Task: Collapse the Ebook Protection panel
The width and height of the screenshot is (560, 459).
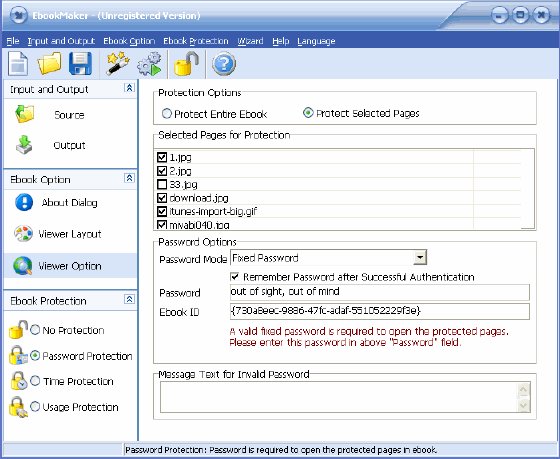Action: 129,299
